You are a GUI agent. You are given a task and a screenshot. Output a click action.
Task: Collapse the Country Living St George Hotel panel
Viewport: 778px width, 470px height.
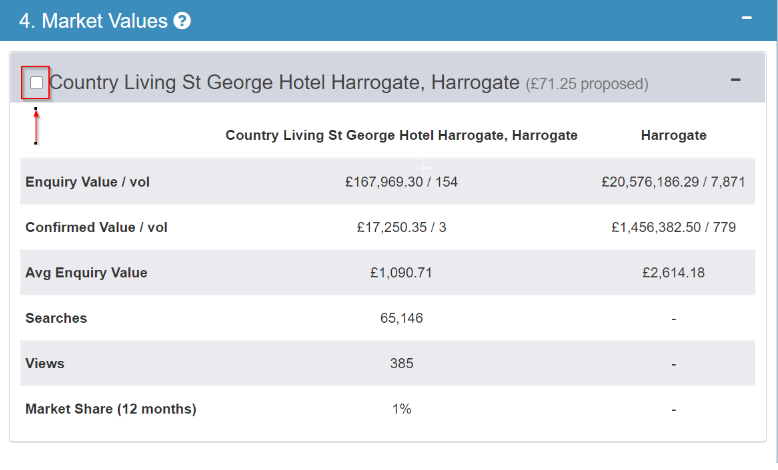point(735,79)
